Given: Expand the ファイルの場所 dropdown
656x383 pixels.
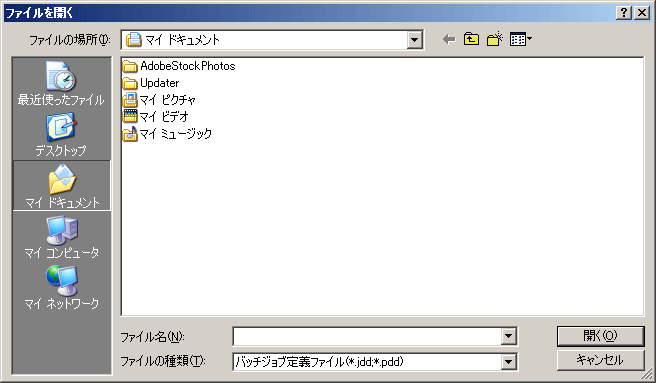Looking at the screenshot, I should [x=414, y=40].
